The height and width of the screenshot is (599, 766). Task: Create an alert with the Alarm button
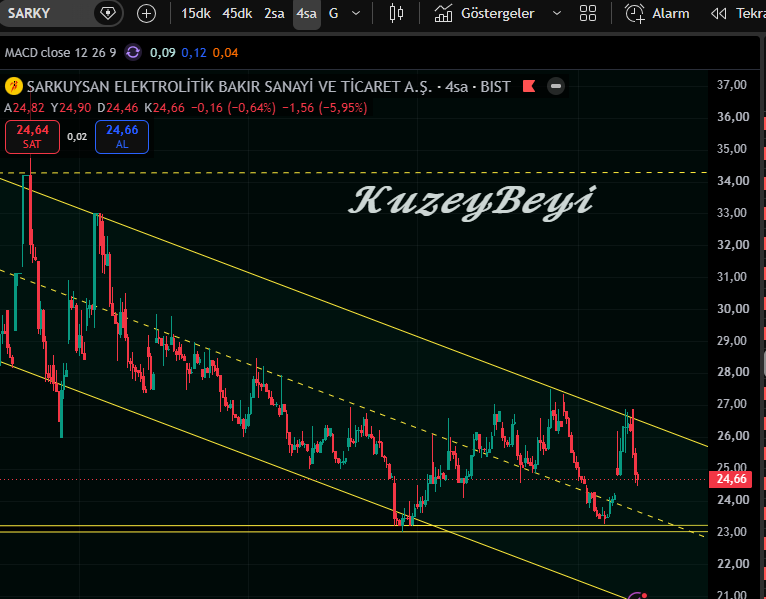pos(657,13)
